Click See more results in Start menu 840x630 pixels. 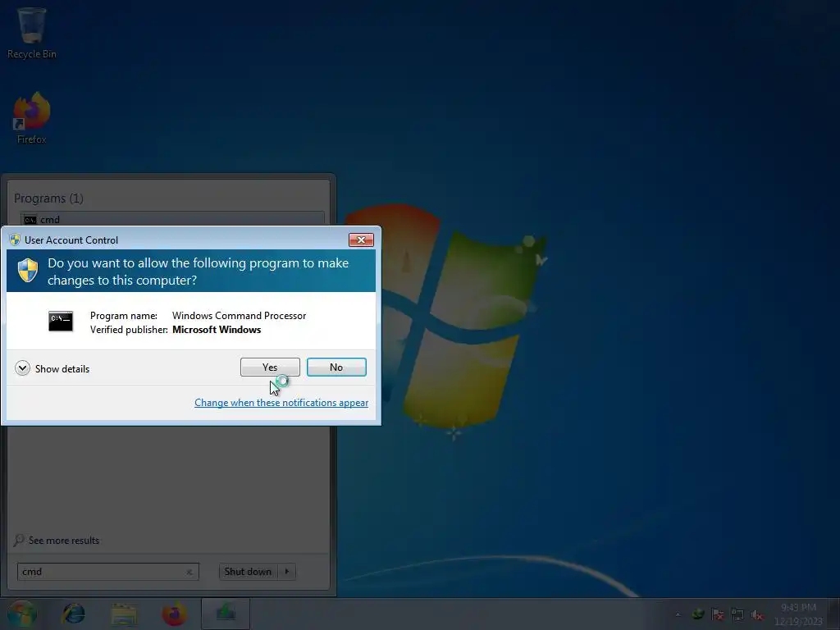click(64, 540)
